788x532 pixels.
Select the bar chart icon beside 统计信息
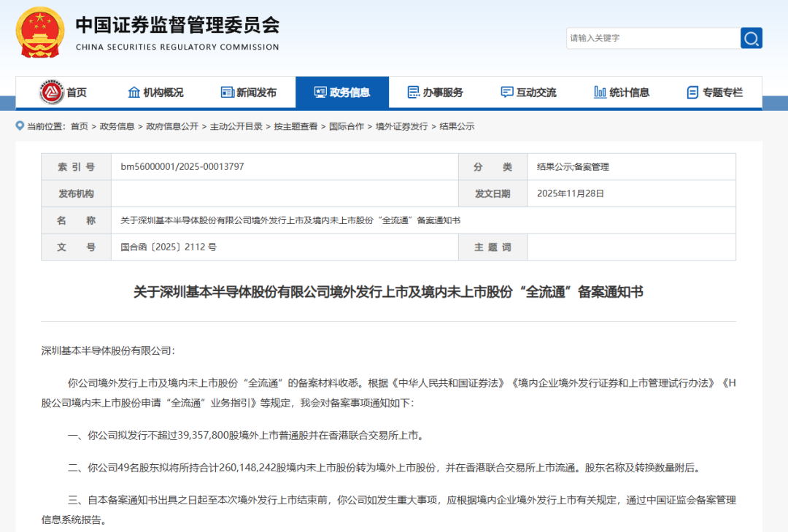tap(598, 92)
